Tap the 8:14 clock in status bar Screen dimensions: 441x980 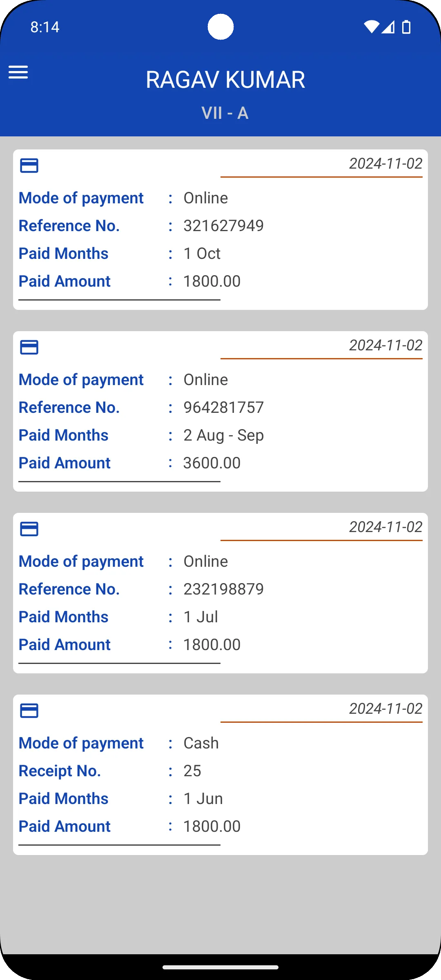[x=45, y=27]
